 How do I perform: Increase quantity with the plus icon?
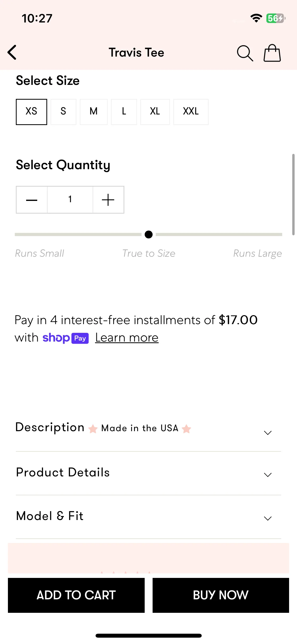point(108,200)
